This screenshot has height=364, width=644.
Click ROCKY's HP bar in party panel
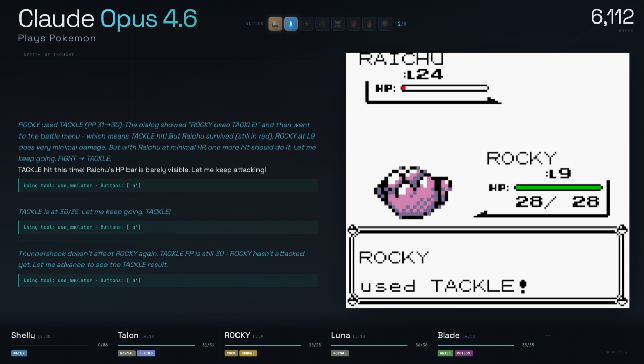(263, 345)
